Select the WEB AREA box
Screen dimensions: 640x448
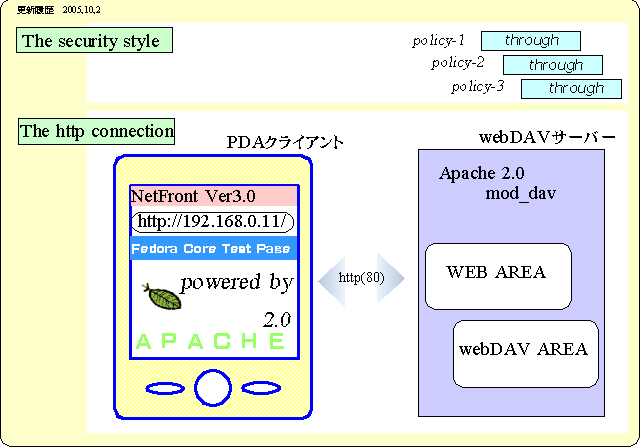click(x=497, y=275)
